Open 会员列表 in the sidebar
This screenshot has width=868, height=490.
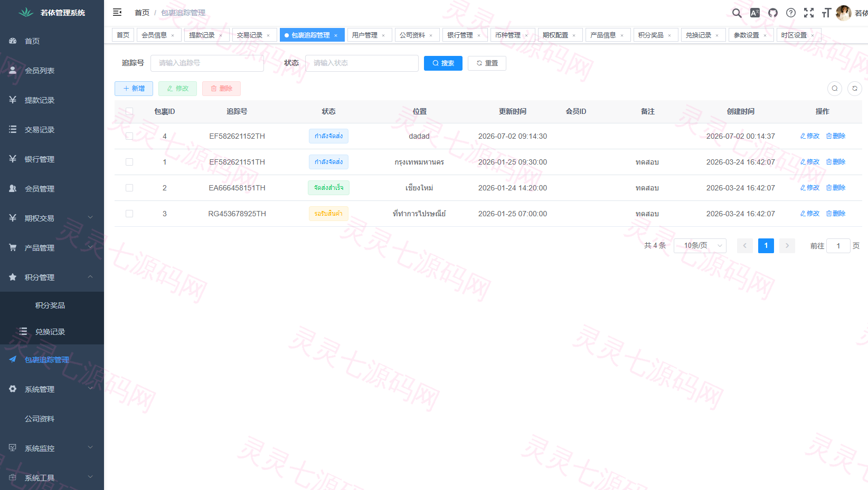pyautogui.click(x=52, y=71)
